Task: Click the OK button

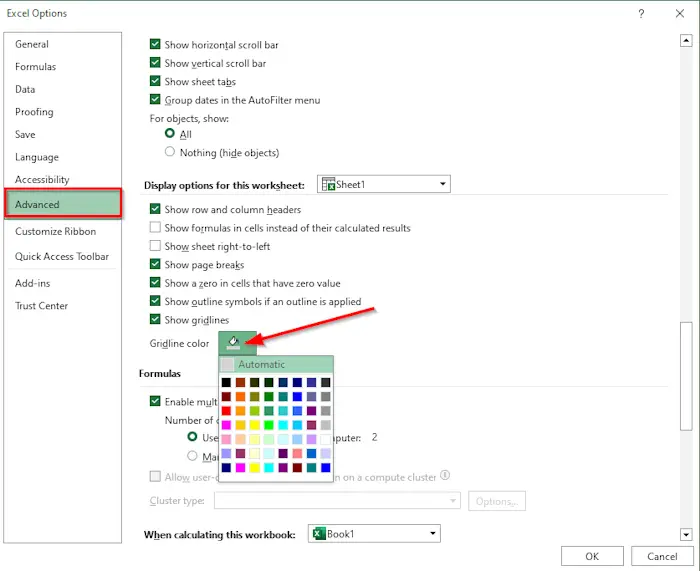Action: pos(592,556)
